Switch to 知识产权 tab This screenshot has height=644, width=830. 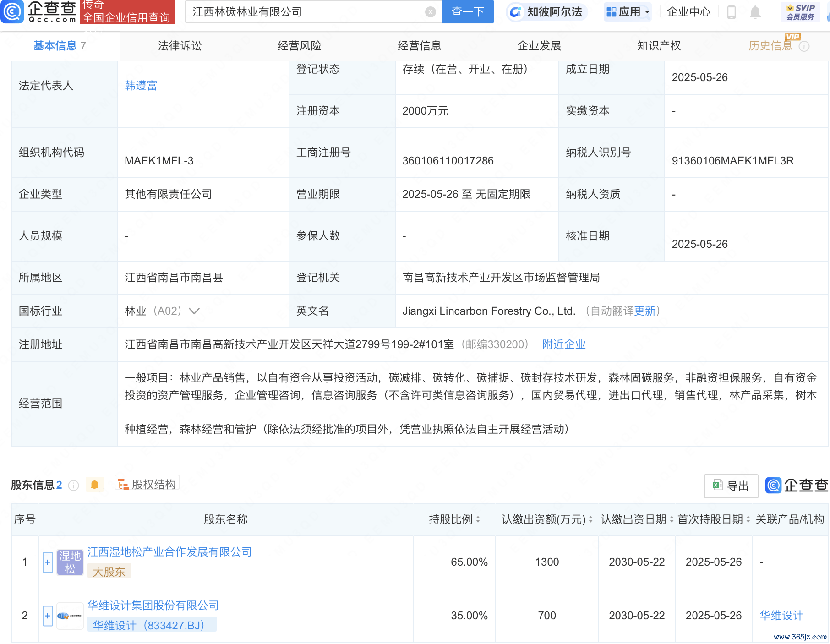[x=659, y=46]
